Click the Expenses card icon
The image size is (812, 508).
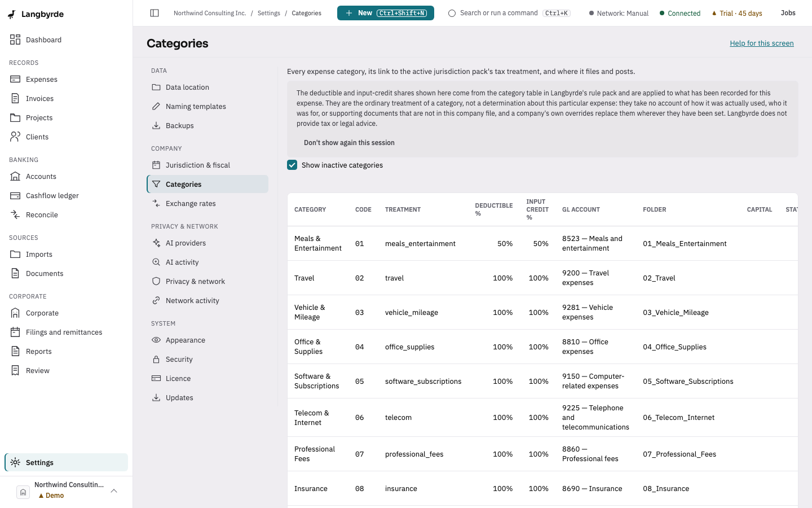click(x=15, y=79)
